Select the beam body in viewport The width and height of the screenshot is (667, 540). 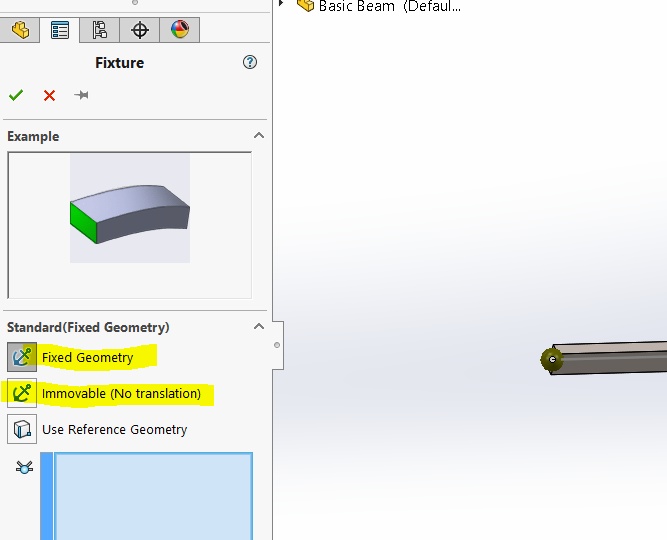[613, 358]
